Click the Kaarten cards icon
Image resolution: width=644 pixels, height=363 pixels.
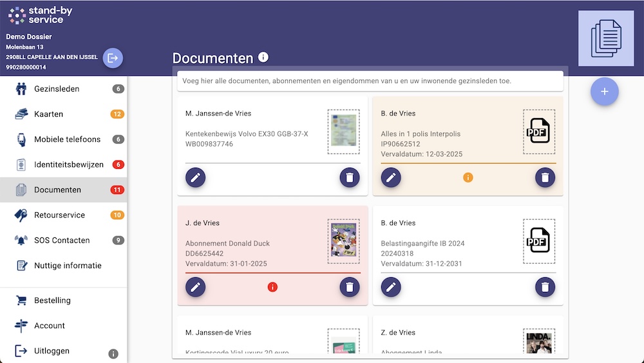[x=21, y=114]
